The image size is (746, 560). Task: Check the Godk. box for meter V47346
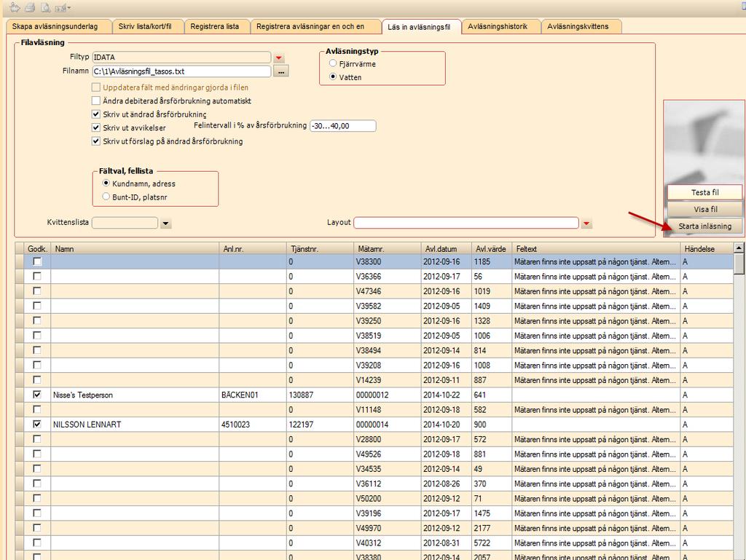(37, 291)
